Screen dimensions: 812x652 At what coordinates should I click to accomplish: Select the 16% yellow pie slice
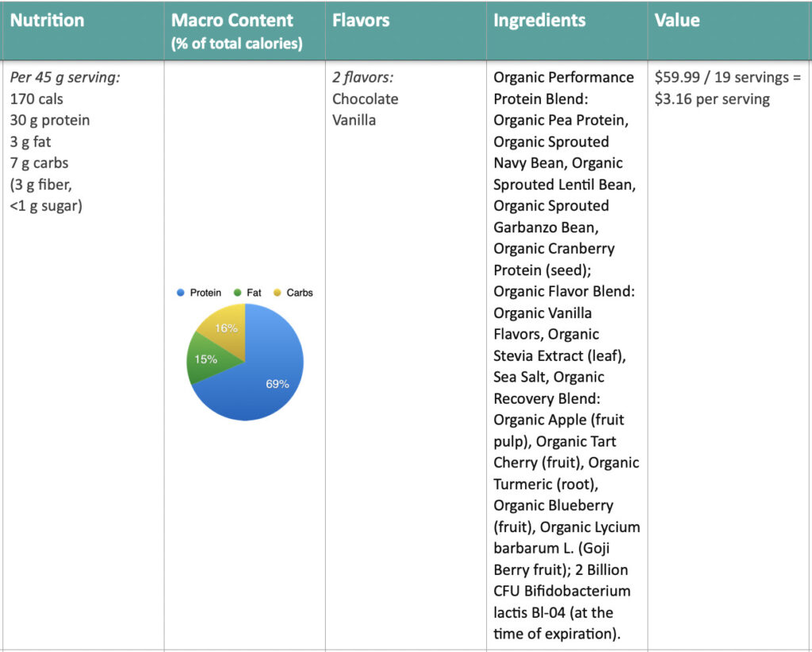click(x=226, y=328)
